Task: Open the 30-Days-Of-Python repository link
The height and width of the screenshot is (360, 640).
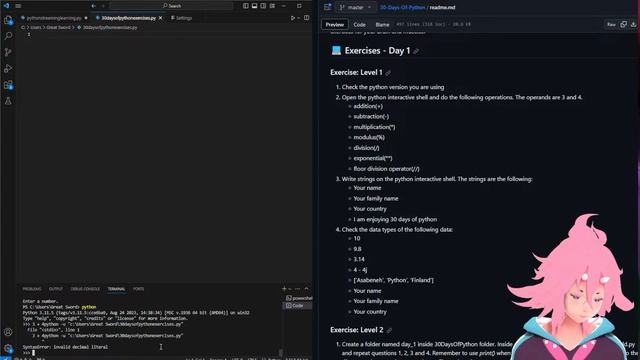Action: [402, 7]
